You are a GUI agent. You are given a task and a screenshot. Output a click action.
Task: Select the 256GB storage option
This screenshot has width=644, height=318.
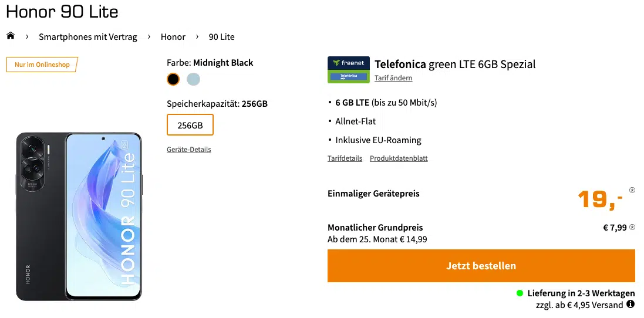pos(190,125)
